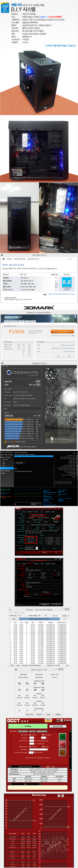Select System Information in Intel XTU sidebar

click(7, 452)
